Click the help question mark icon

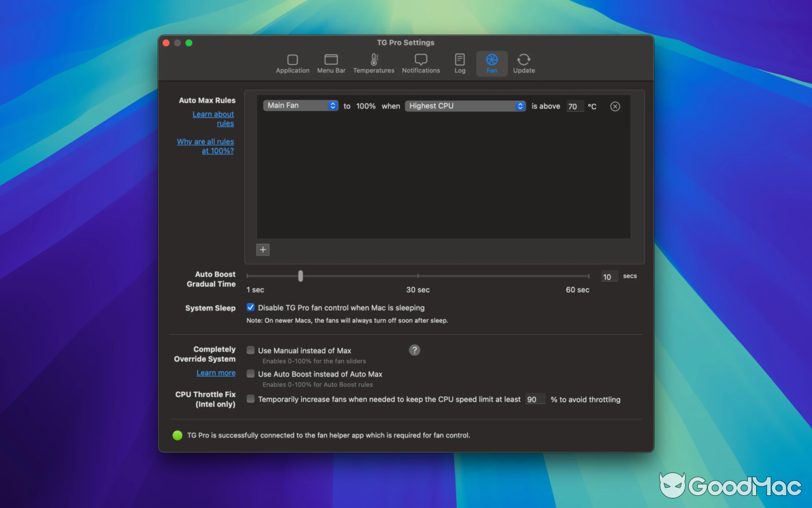[x=414, y=350]
